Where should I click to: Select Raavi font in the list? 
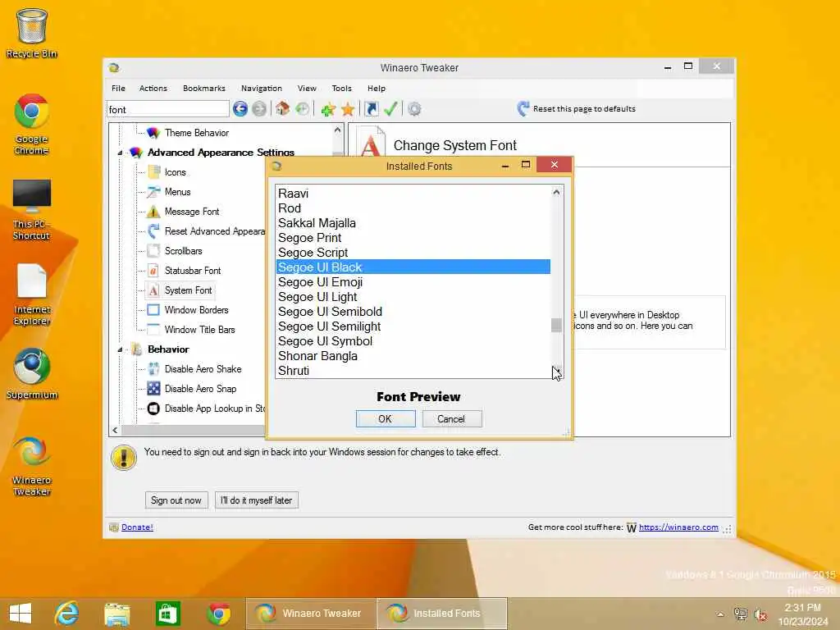coord(413,194)
